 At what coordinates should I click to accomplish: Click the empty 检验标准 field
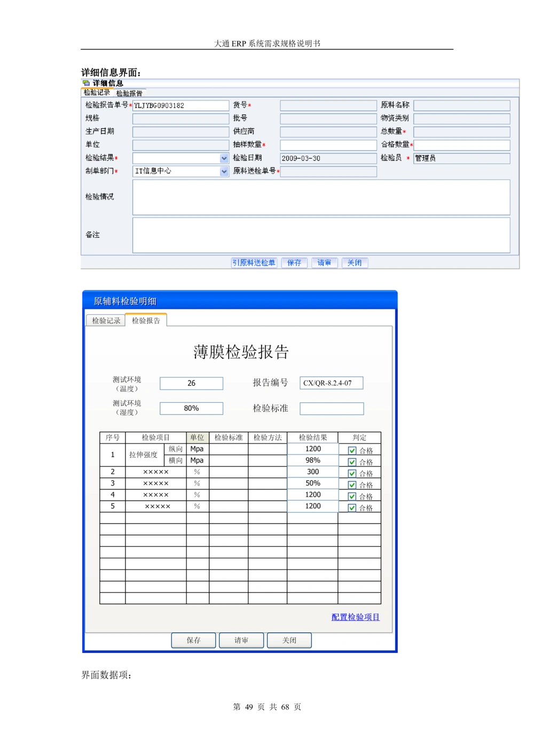(x=331, y=408)
